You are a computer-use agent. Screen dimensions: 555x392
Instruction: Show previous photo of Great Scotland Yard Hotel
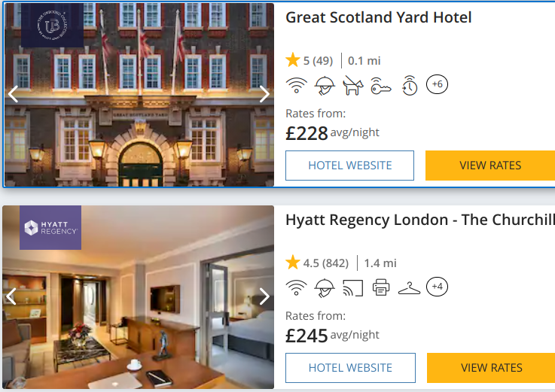point(13,94)
